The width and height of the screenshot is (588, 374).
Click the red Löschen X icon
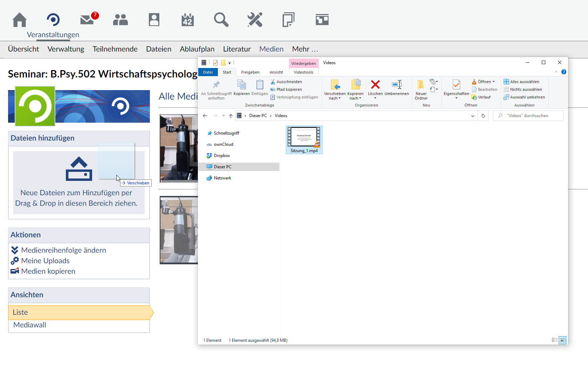[375, 84]
